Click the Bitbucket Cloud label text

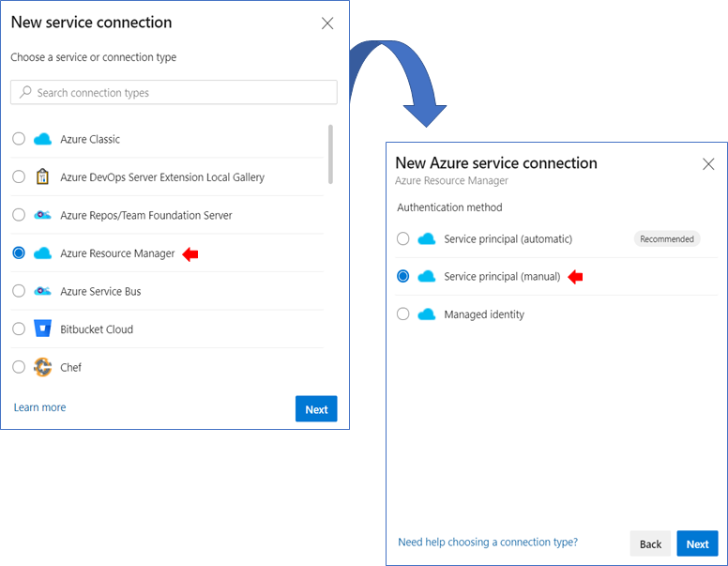click(97, 329)
